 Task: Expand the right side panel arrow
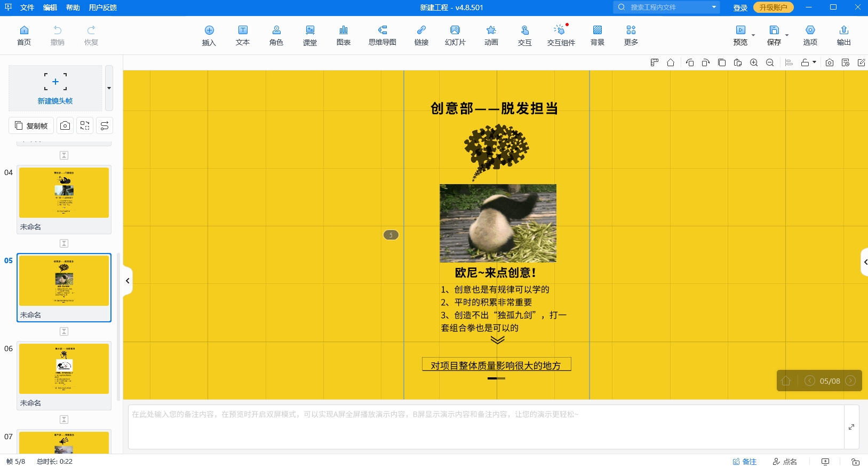(x=865, y=262)
